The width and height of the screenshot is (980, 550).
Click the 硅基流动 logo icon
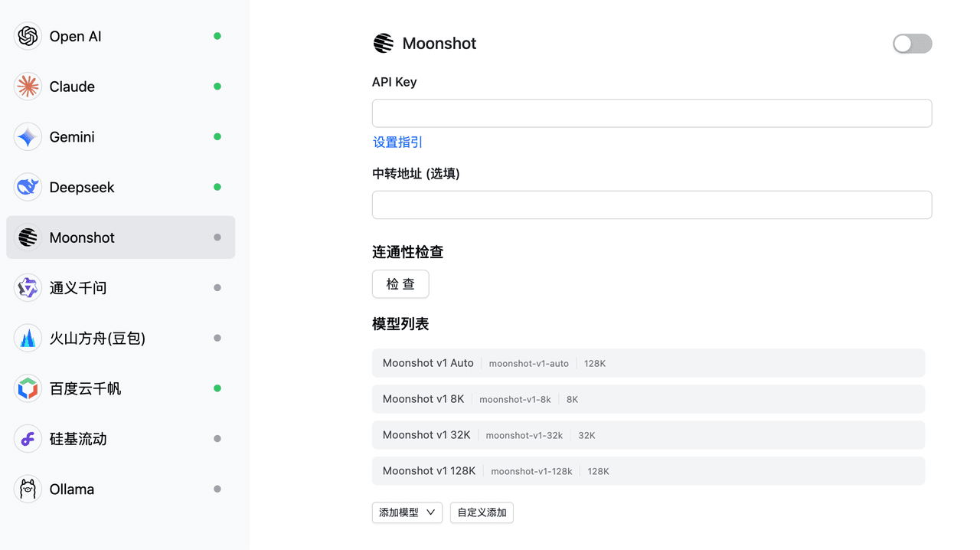coord(28,439)
